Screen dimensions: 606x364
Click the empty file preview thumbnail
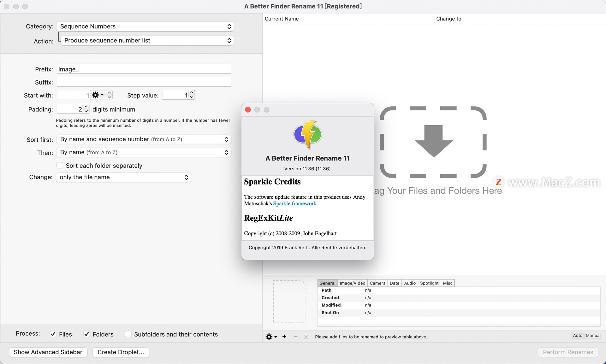point(289,301)
